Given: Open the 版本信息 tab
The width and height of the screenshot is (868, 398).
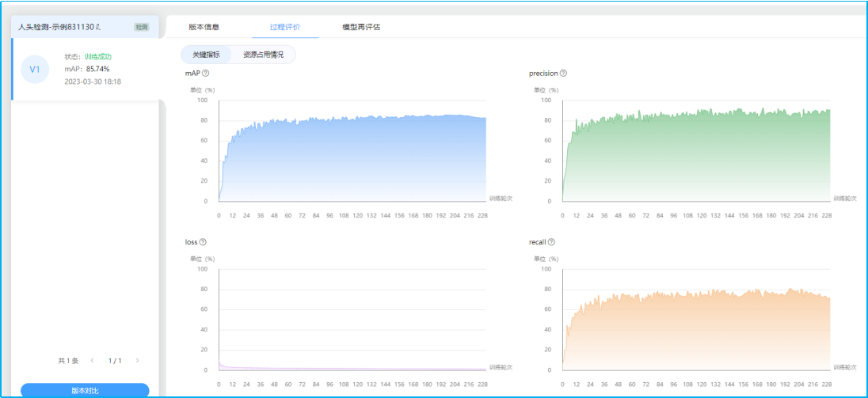Looking at the screenshot, I should click(204, 27).
